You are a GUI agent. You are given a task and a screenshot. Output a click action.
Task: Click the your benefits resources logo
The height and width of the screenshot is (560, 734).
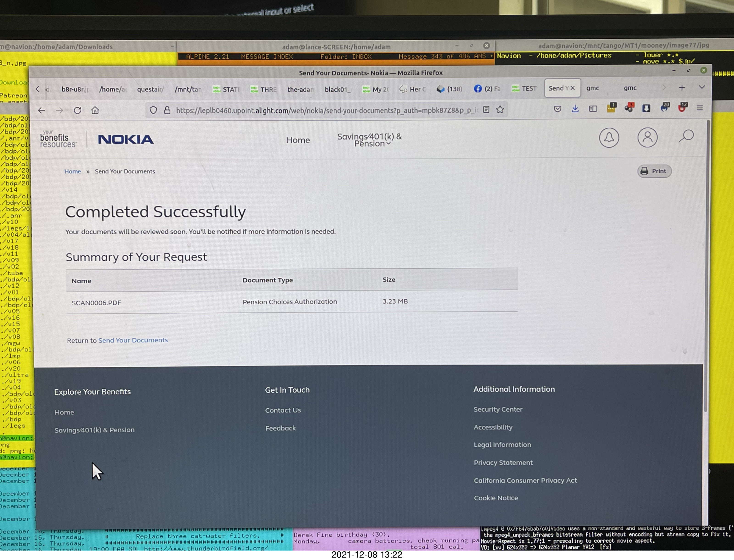coord(58,139)
